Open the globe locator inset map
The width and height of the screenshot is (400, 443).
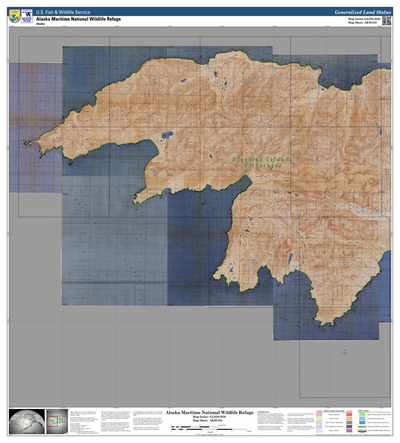[27, 421]
